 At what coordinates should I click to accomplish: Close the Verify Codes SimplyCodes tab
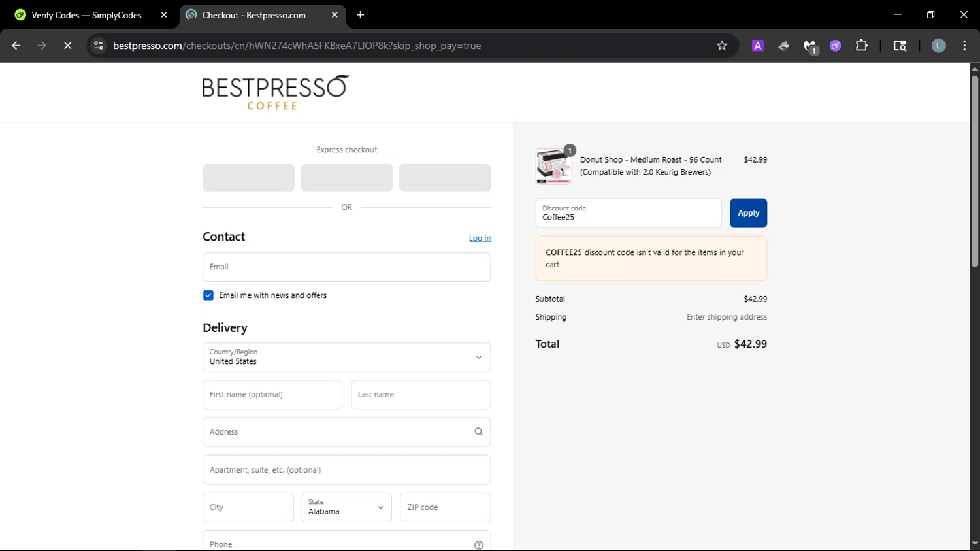(x=164, y=15)
